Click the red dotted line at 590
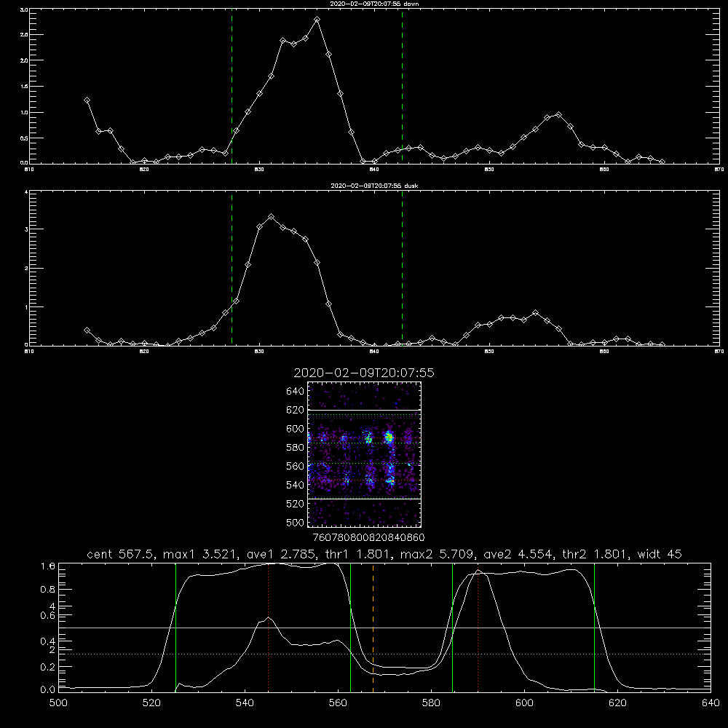 478,628
